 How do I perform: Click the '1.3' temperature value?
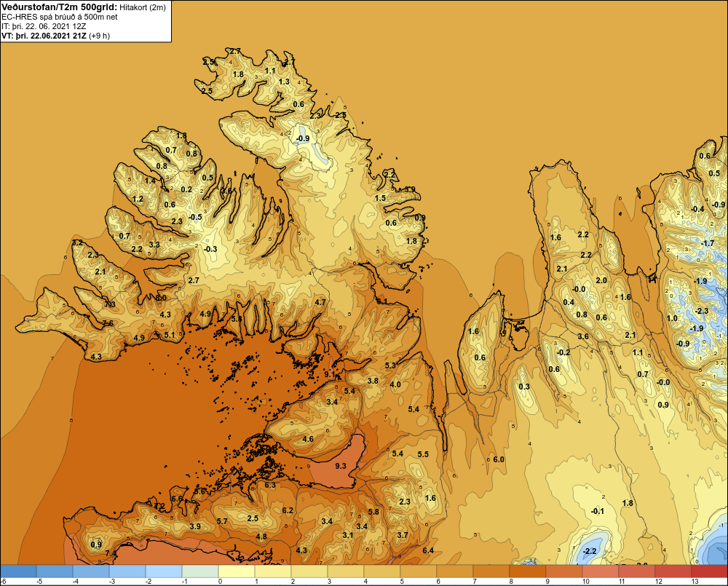coord(284,82)
